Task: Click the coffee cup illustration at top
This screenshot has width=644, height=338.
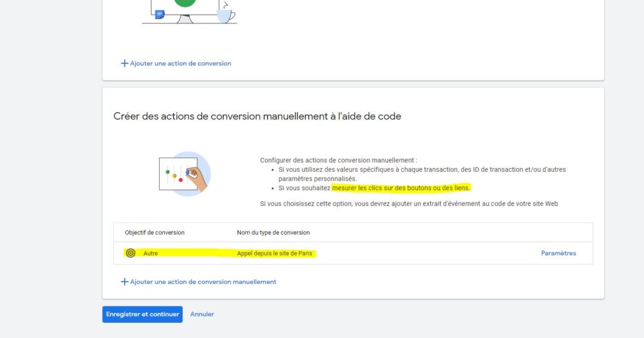Action: point(225,13)
